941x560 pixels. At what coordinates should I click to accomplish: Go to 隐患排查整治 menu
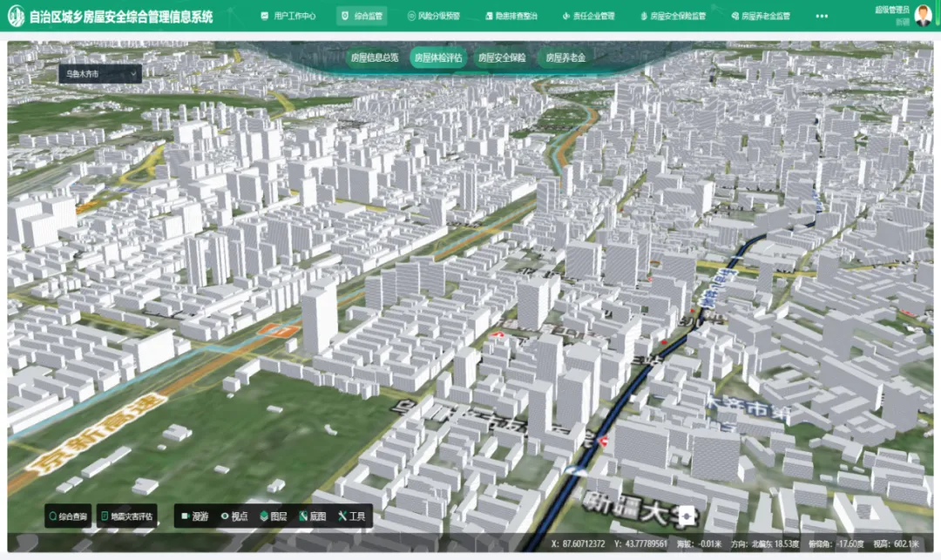(x=510, y=16)
